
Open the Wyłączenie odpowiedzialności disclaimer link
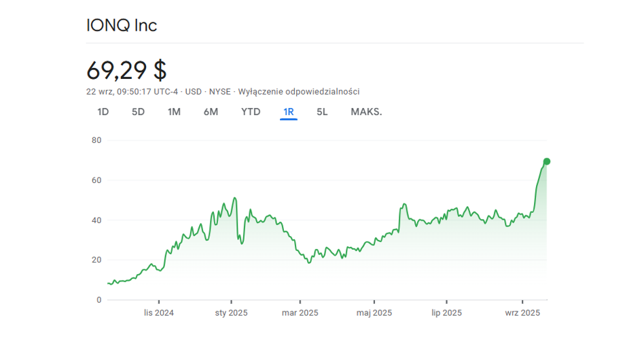tap(299, 92)
